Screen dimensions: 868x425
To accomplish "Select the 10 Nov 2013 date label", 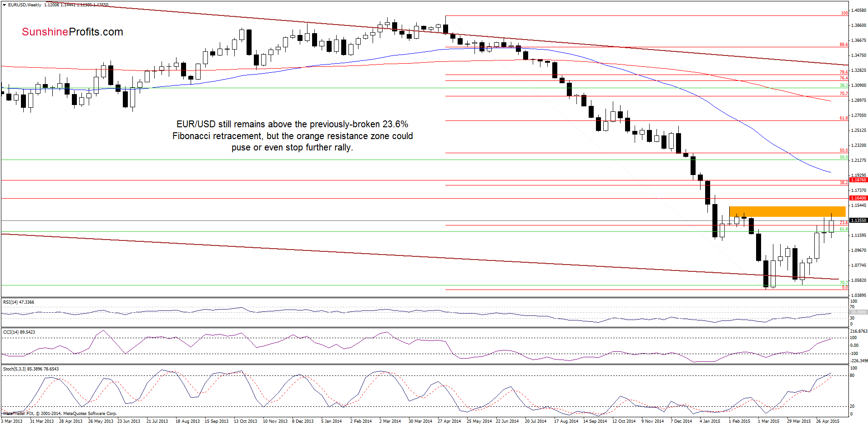I will pyautogui.click(x=275, y=421).
